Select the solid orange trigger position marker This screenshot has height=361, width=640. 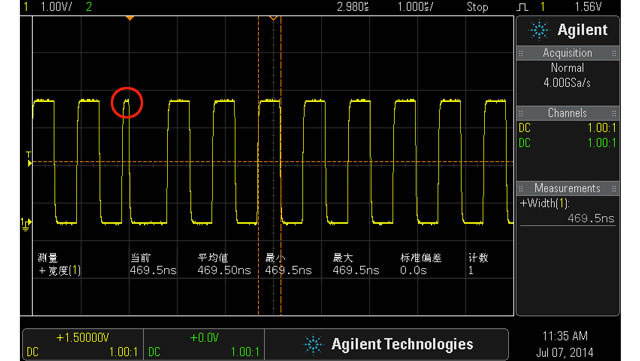click(x=129, y=18)
